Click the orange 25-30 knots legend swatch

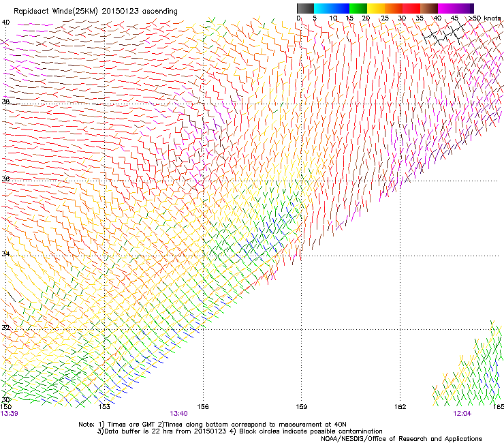[394, 8]
